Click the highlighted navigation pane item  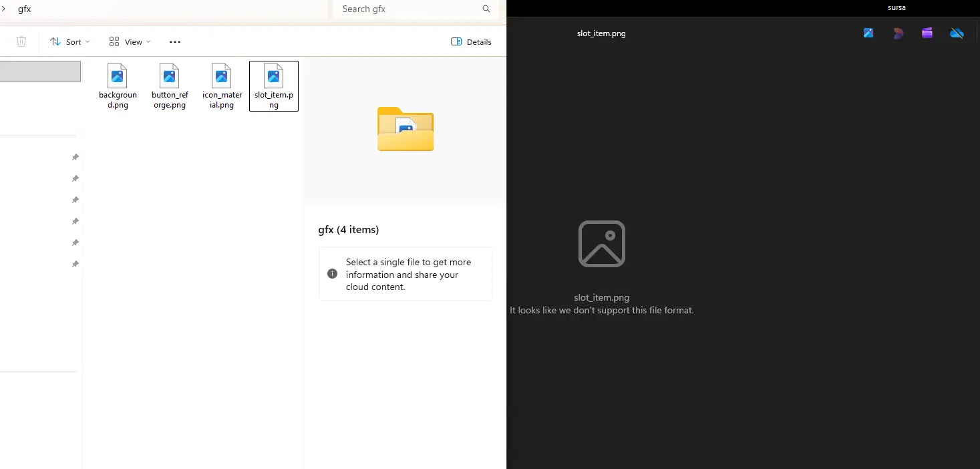(x=40, y=71)
